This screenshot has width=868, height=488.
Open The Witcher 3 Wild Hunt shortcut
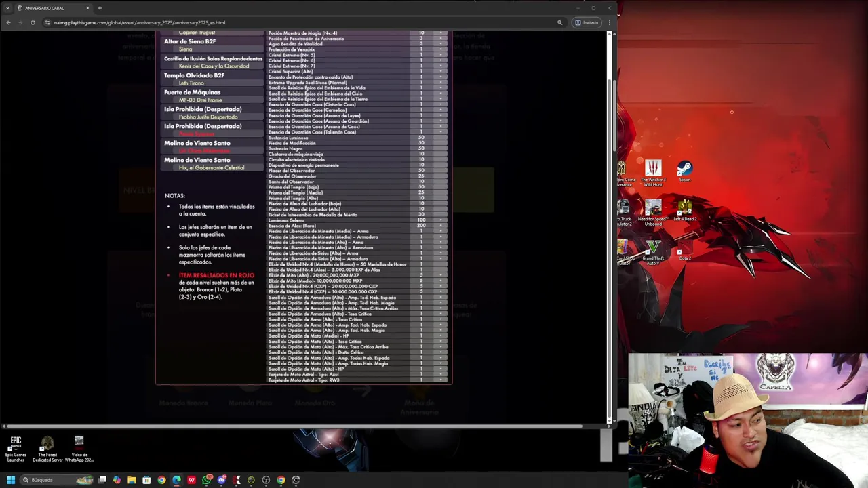[653, 172]
